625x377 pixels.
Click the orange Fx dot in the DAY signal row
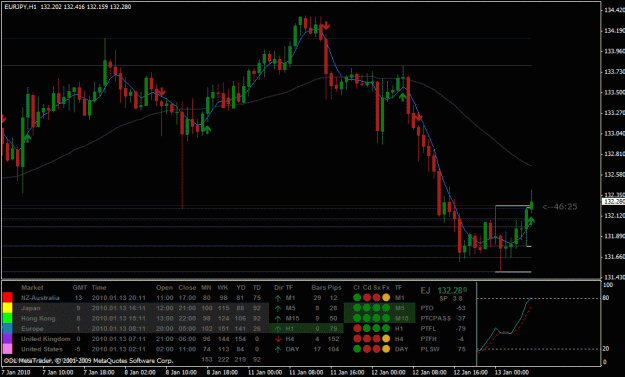386,349
